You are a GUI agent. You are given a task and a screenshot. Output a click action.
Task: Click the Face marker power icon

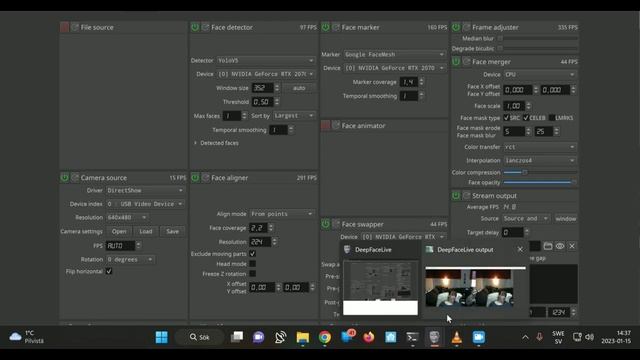[x=326, y=27]
